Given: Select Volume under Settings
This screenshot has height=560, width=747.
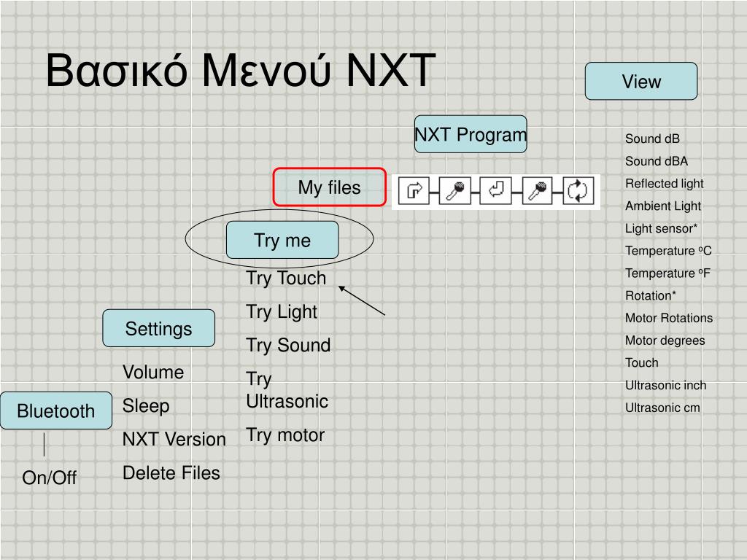Looking at the screenshot, I should pyautogui.click(x=153, y=372).
